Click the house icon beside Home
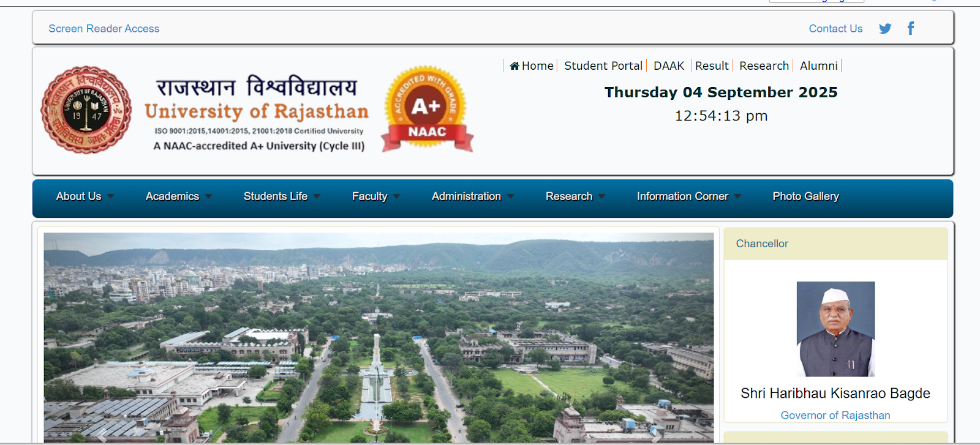The image size is (980, 445). pos(514,66)
